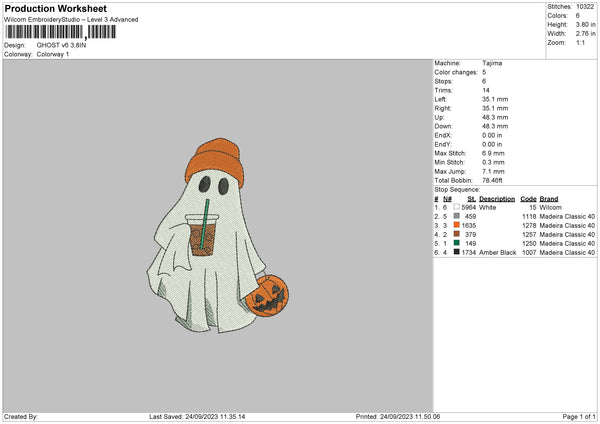Click the gray 1118 thread swatch

tap(456, 216)
